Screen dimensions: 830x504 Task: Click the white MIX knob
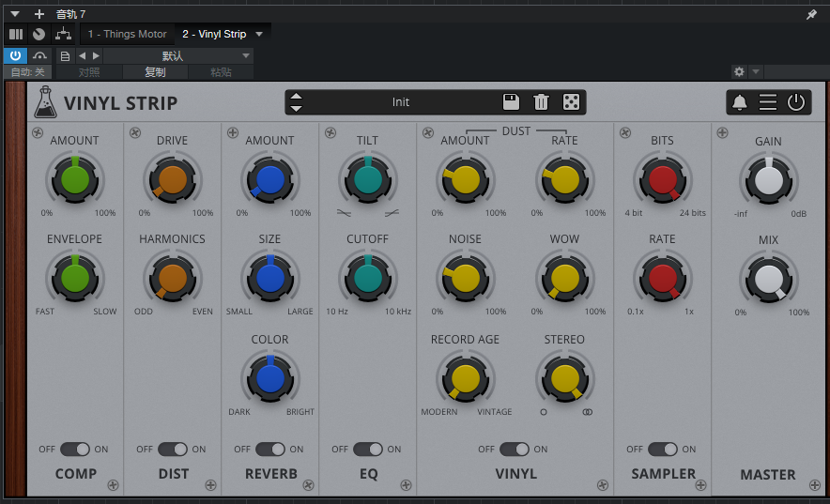point(769,279)
